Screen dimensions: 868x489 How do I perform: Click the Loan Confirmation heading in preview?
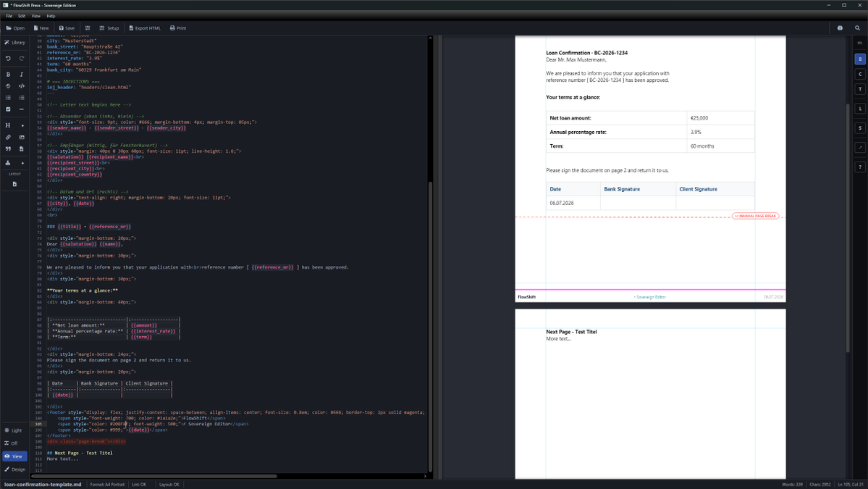587,53
